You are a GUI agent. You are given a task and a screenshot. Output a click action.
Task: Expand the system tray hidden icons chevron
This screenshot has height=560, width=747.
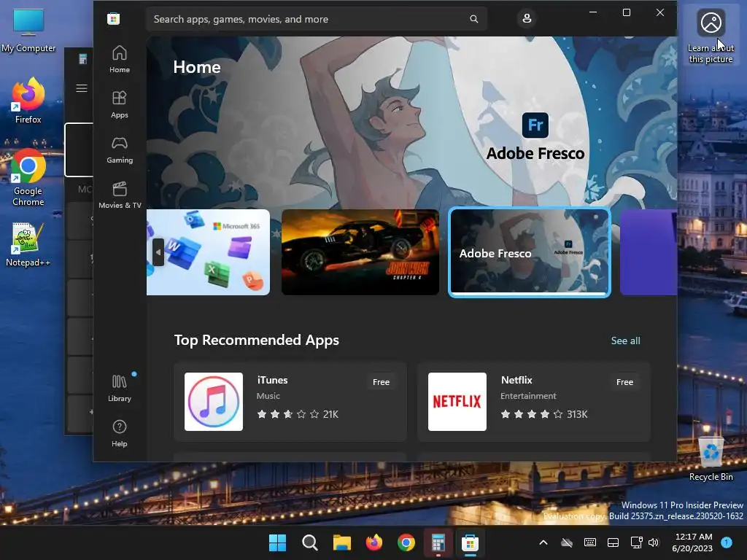coord(543,542)
